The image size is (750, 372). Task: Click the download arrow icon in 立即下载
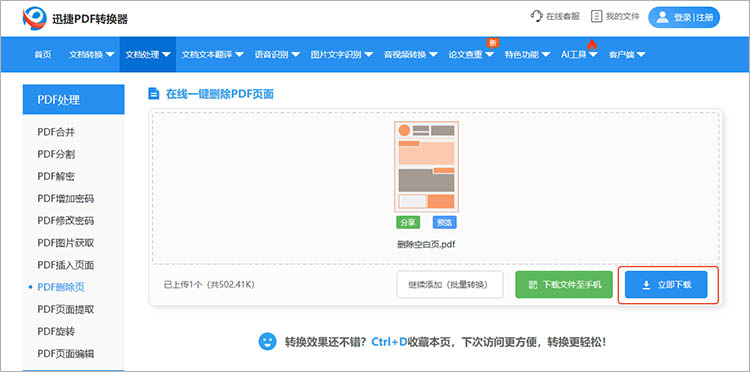pyautogui.click(x=646, y=285)
